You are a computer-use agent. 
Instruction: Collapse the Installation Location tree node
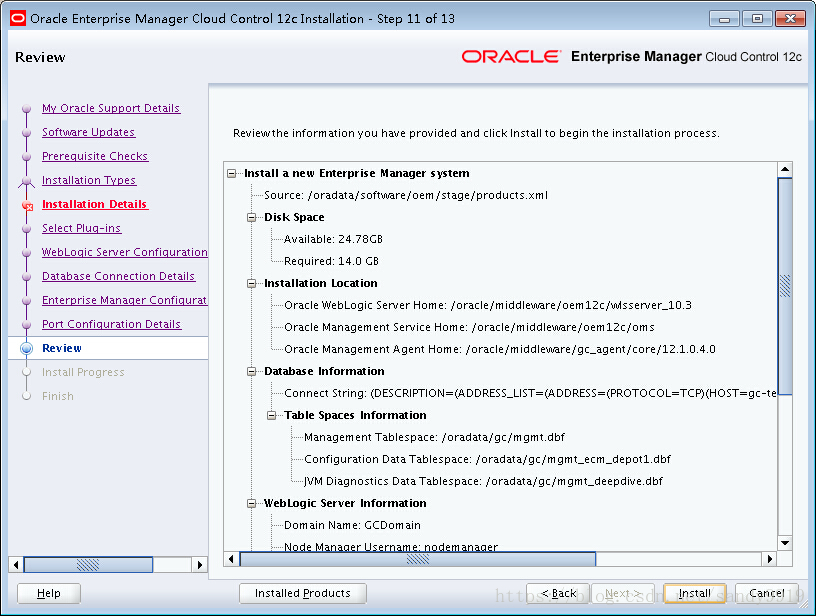click(252, 284)
